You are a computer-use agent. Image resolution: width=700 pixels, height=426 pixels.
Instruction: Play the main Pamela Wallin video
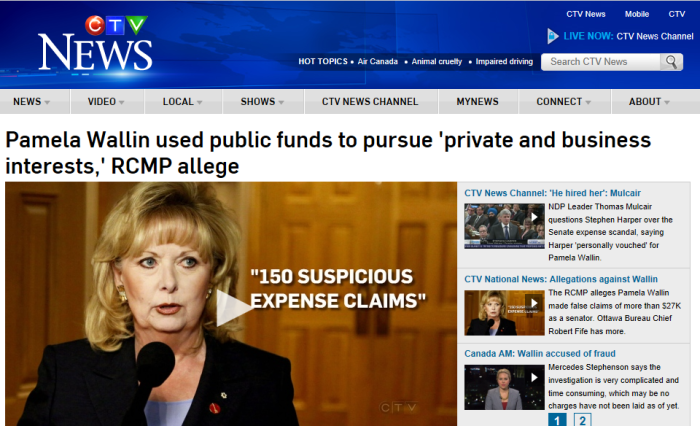233,307
